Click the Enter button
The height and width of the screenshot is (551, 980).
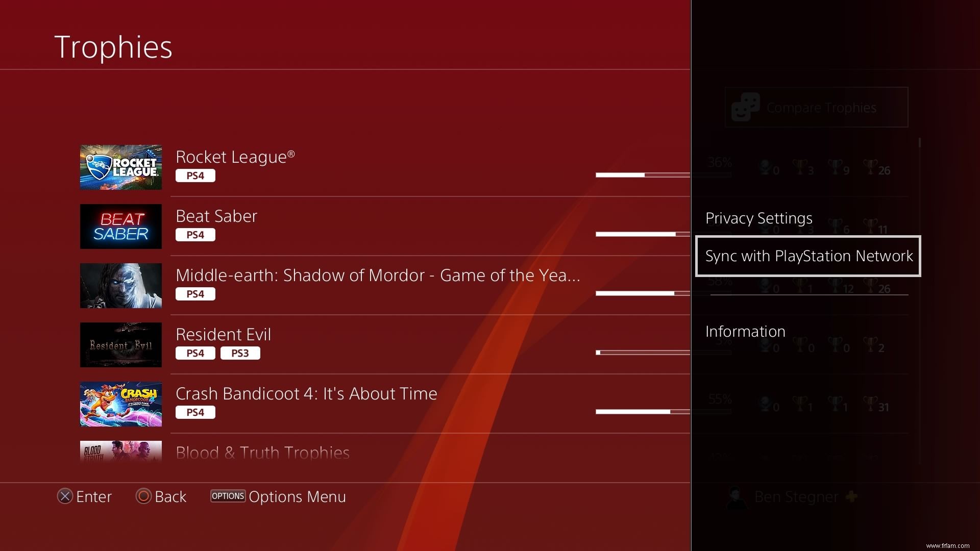[x=65, y=496]
